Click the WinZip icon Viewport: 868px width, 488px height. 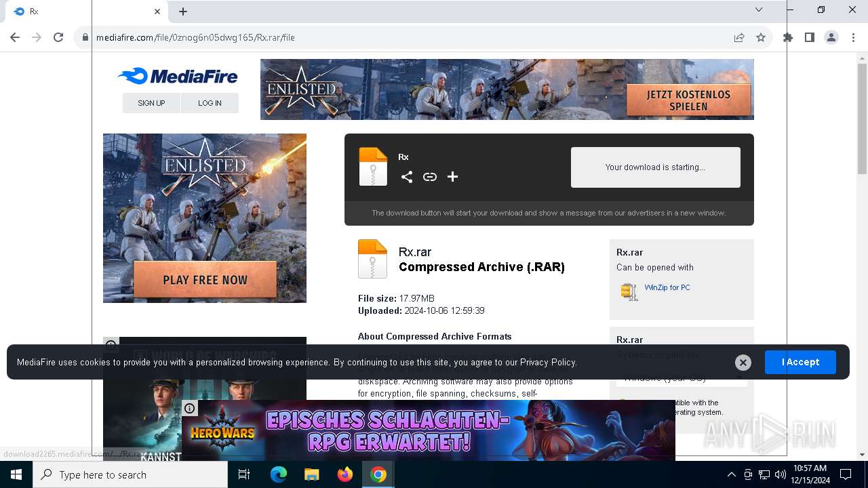[629, 291]
